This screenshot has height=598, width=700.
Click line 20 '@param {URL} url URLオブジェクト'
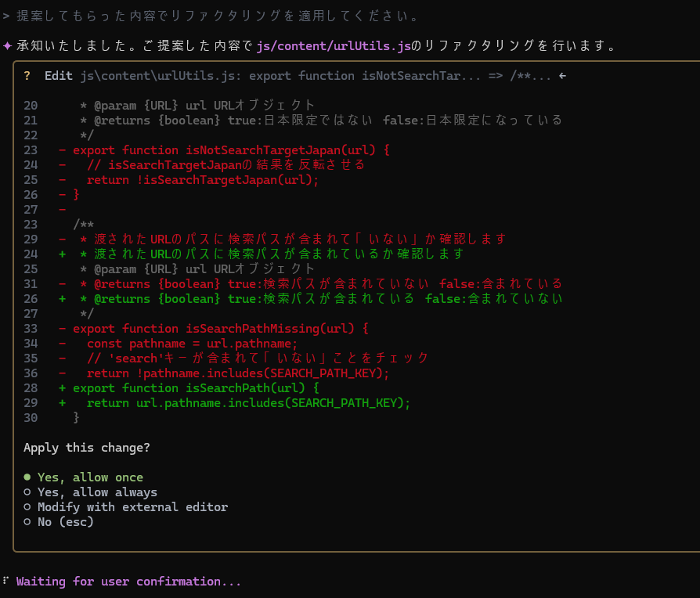click(198, 106)
